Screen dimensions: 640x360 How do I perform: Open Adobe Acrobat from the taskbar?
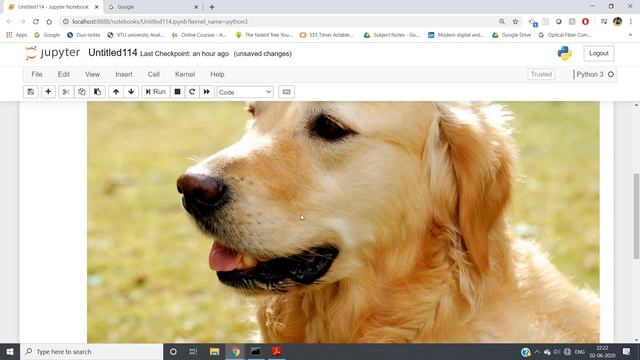coord(277,351)
